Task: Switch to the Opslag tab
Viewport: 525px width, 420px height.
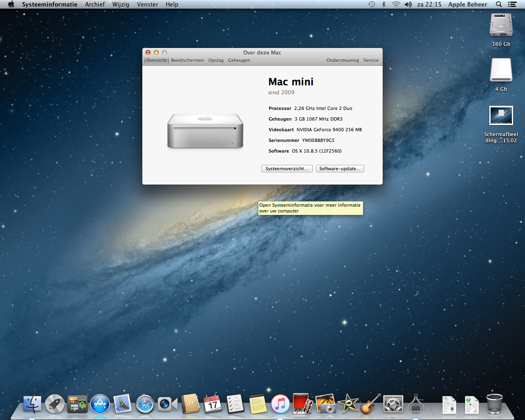Action: click(216, 60)
